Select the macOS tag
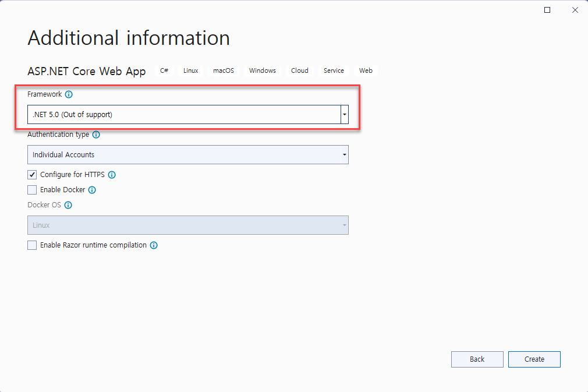 (223, 70)
